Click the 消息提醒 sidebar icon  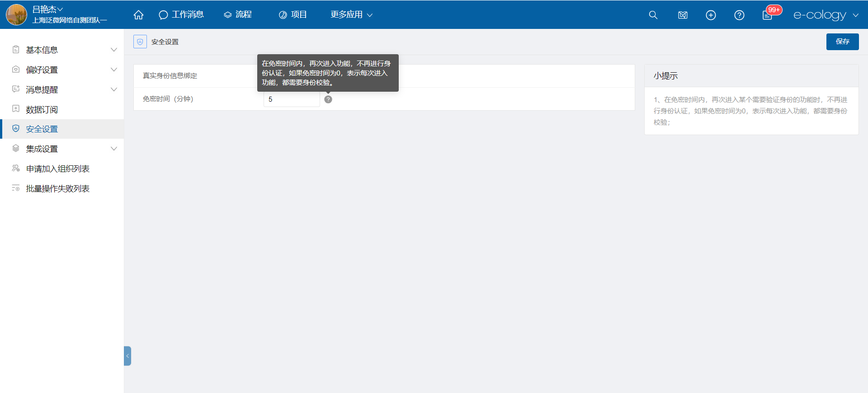[x=16, y=89]
